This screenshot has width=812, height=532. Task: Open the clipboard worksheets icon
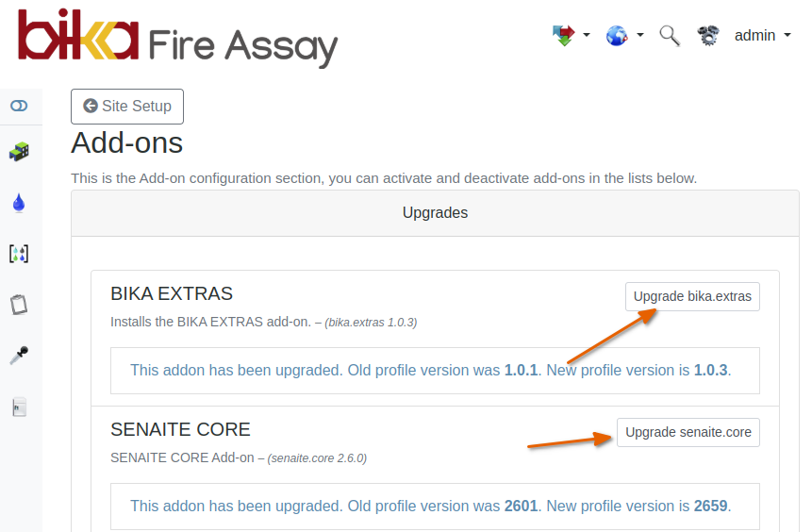pyautogui.click(x=19, y=305)
